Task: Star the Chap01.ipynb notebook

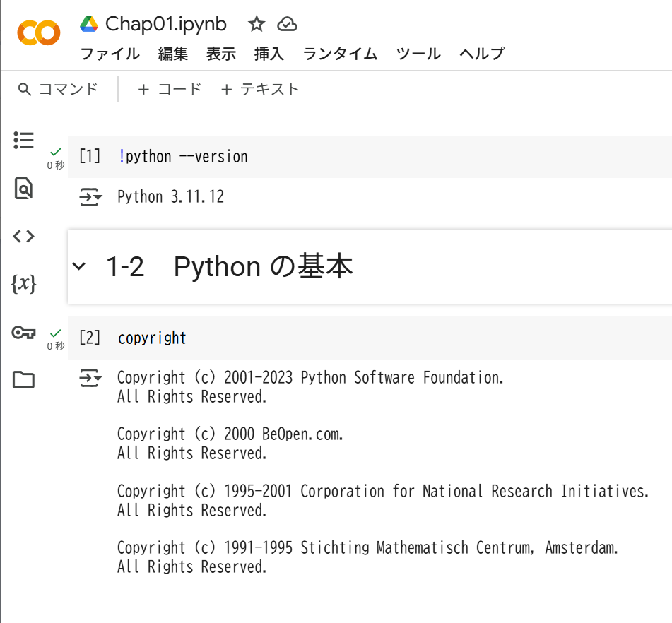Action: coord(257,25)
